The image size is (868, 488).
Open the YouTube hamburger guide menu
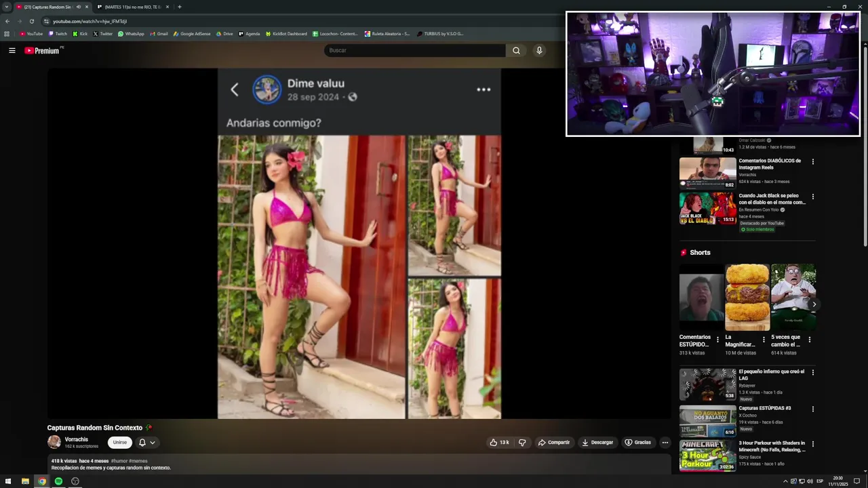click(12, 50)
